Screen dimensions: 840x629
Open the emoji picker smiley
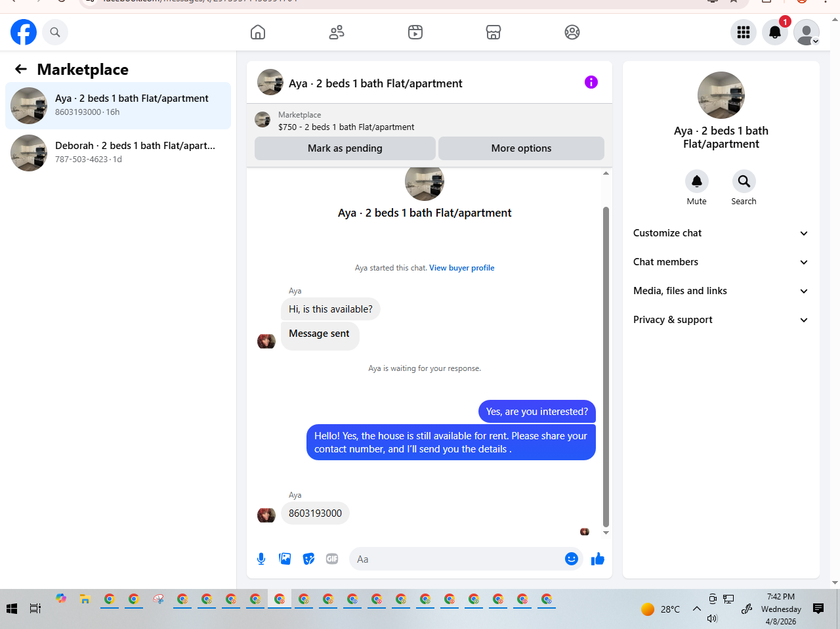coord(572,559)
